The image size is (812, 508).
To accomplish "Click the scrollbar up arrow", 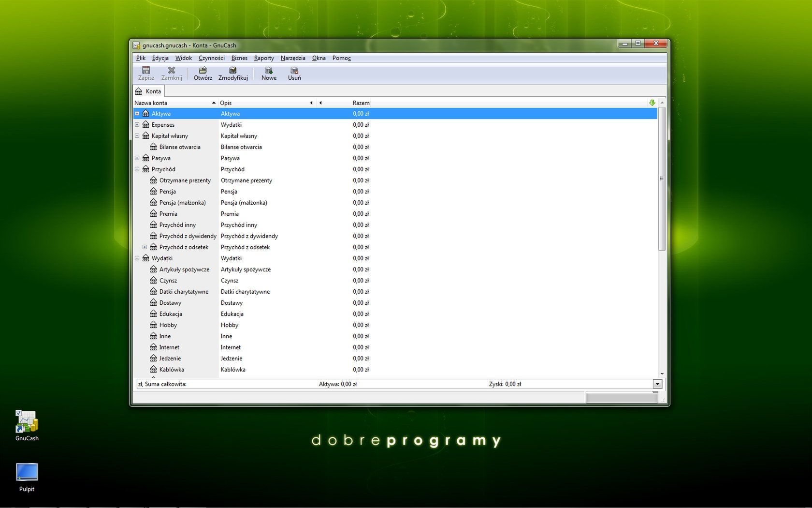I will click(x=662, y=103).
